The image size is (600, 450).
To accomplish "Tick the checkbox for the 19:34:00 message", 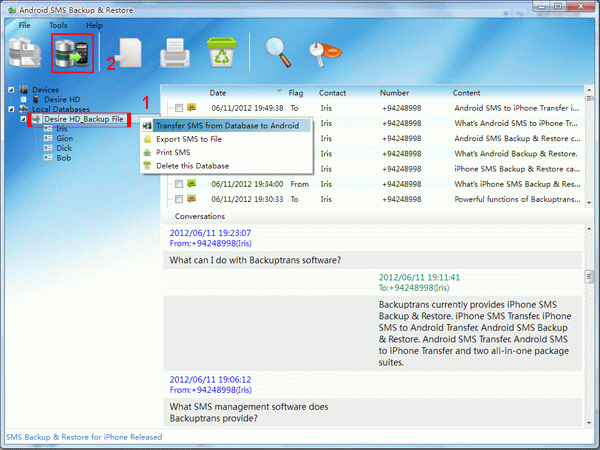I will tap(179, 184).
